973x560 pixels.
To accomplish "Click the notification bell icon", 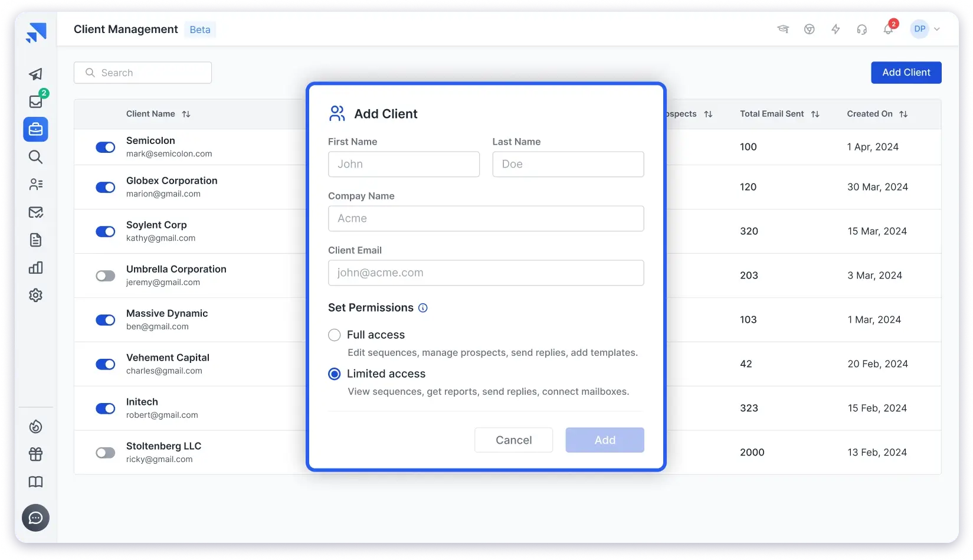I will tap(887, 30).
